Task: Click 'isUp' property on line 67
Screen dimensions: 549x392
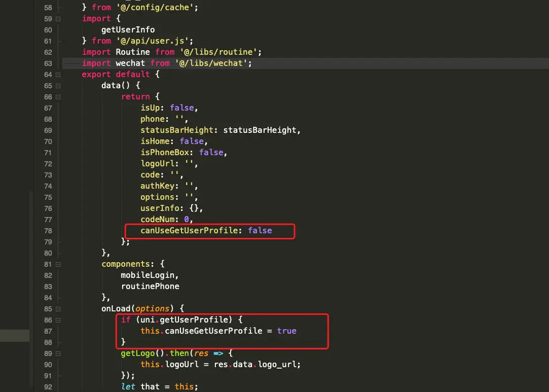Action: (x=150, y=108)
